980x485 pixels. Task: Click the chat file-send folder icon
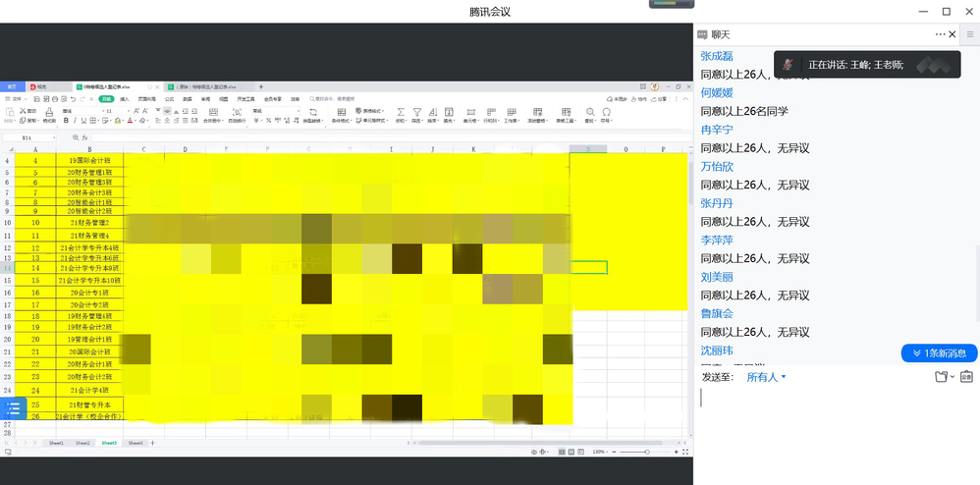coord(940,377)
